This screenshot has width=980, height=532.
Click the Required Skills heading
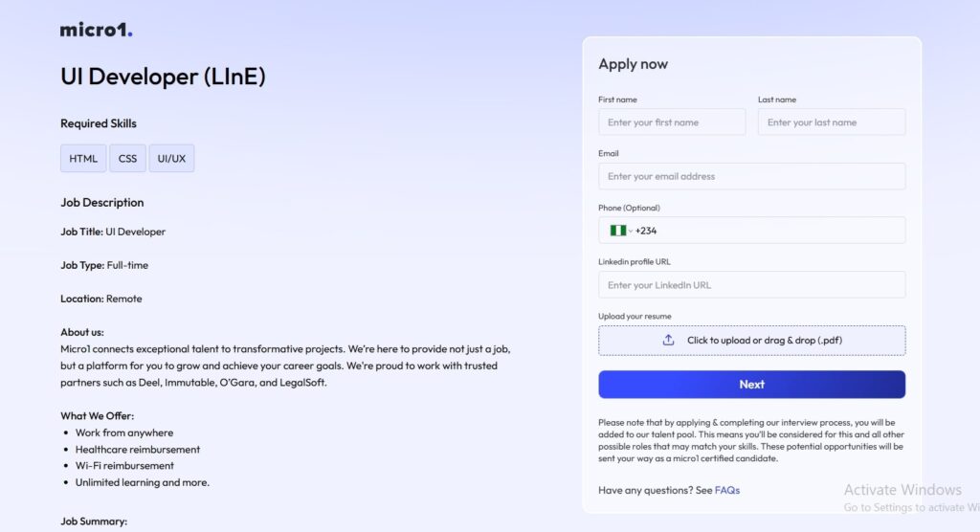(99, 123)
